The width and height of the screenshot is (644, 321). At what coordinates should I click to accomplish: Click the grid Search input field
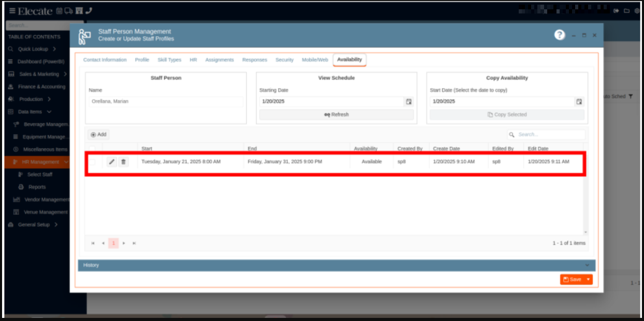550,135
